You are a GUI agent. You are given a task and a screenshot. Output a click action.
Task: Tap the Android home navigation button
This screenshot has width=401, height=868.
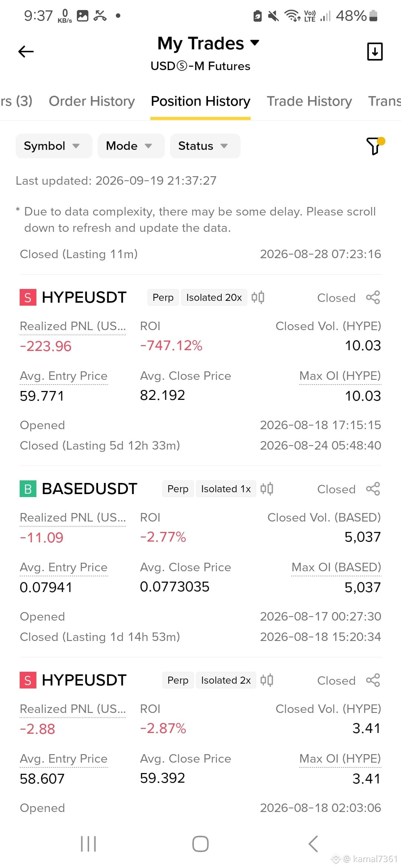tap(200, 844)
